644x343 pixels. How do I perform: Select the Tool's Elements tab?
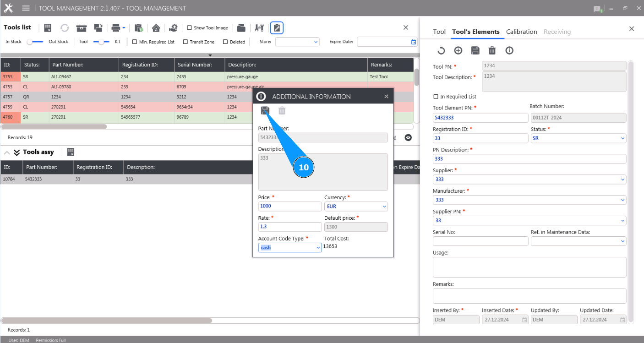click(x=476, y=32)
